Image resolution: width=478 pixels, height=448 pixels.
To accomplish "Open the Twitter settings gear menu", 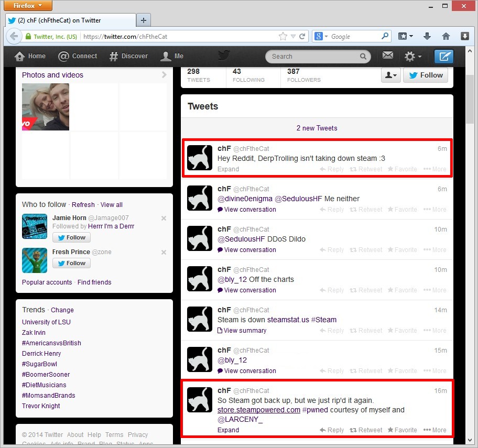I will 413,57.
